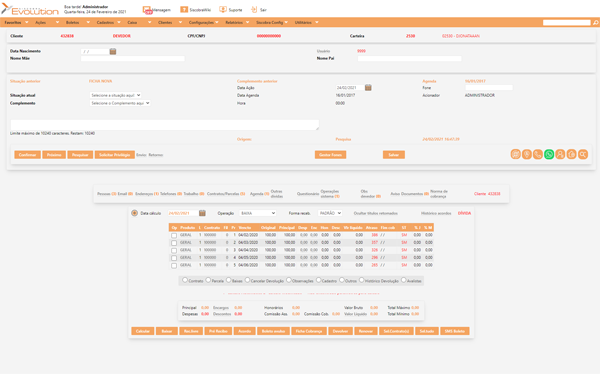Select the Histórico Devolução radio button
Image resolution: width=600 pixels, height=374 pixels.
coord(361,280)
